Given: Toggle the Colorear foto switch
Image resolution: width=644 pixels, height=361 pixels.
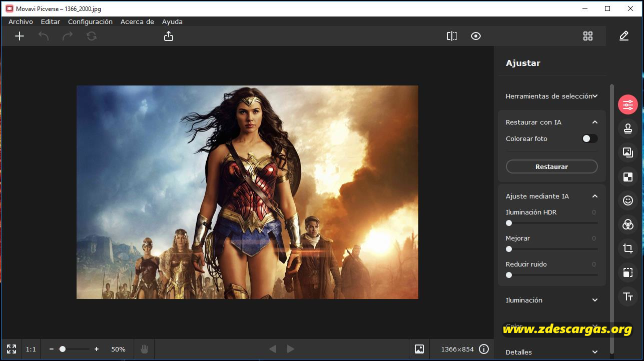Looking at the screenshot, I should [x=590, y=138].
